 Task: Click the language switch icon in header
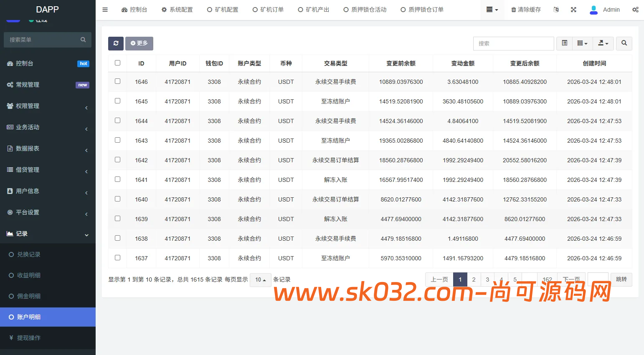tap(556, 10)
